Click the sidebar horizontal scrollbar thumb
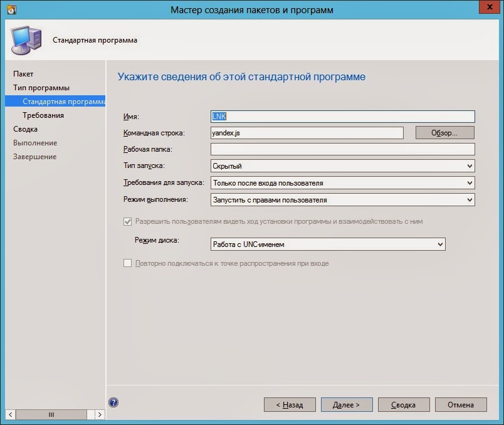 click(x=51, y=414)
